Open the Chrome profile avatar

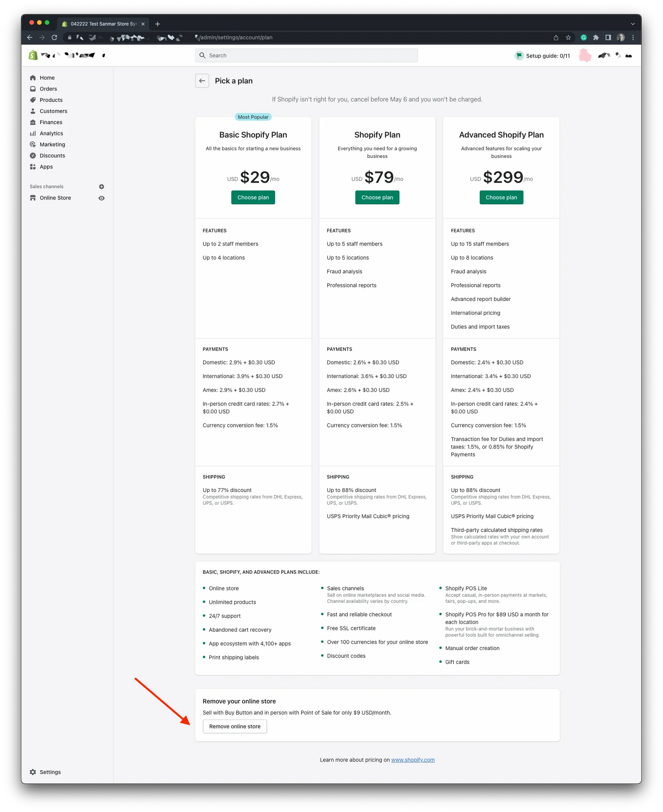click(620, 37)
